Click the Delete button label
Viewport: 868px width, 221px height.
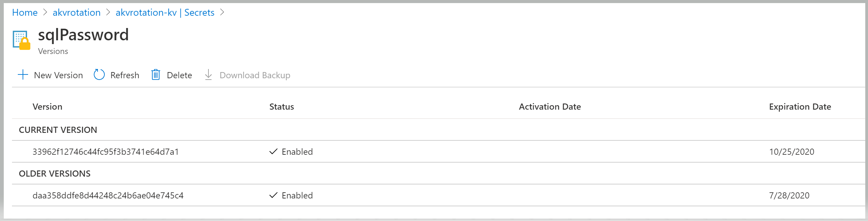pos(179,75)
